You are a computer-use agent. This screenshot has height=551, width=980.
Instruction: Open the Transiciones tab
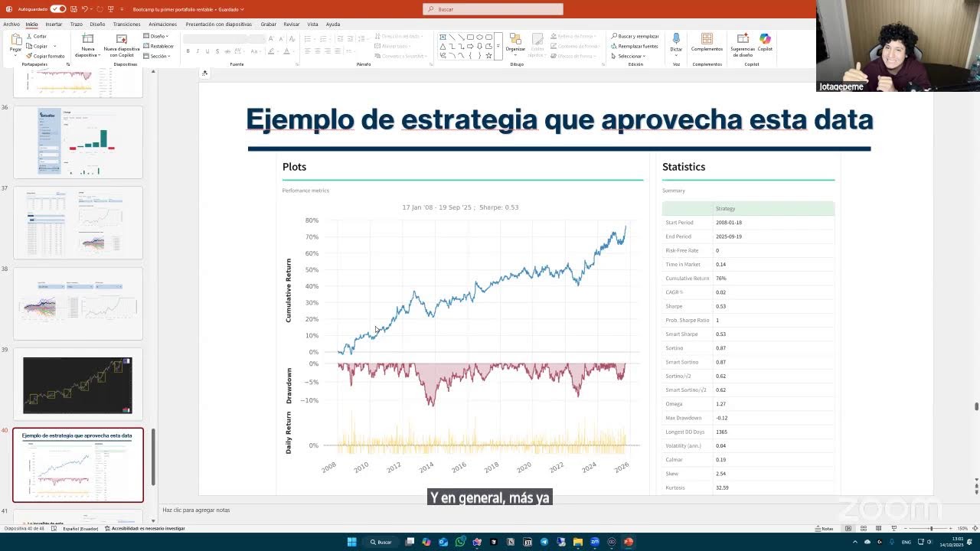pyautogui.click(x=127, y=24)
